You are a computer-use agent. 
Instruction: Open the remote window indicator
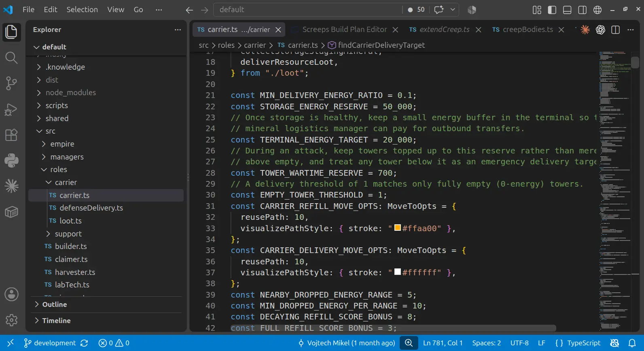[x=11, y=343]
